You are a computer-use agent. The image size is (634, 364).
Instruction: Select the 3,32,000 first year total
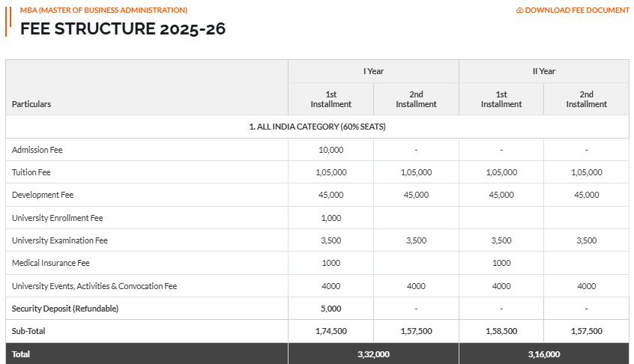click(373, 354)
